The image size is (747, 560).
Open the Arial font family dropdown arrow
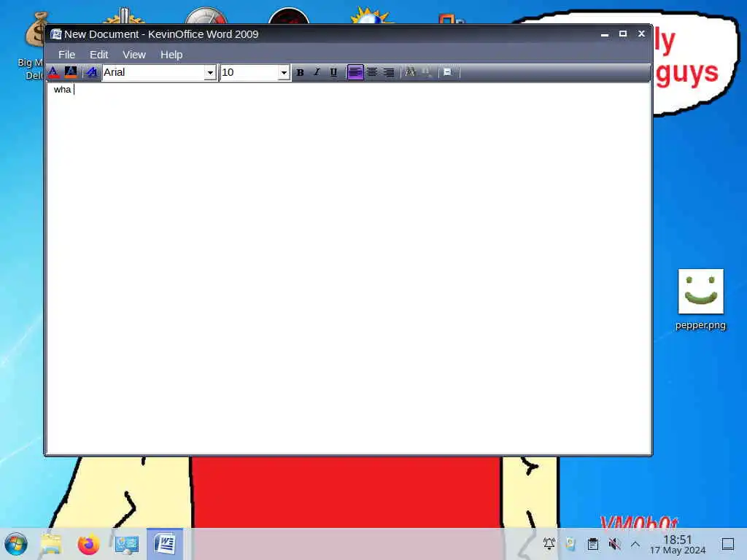[210, 72]
